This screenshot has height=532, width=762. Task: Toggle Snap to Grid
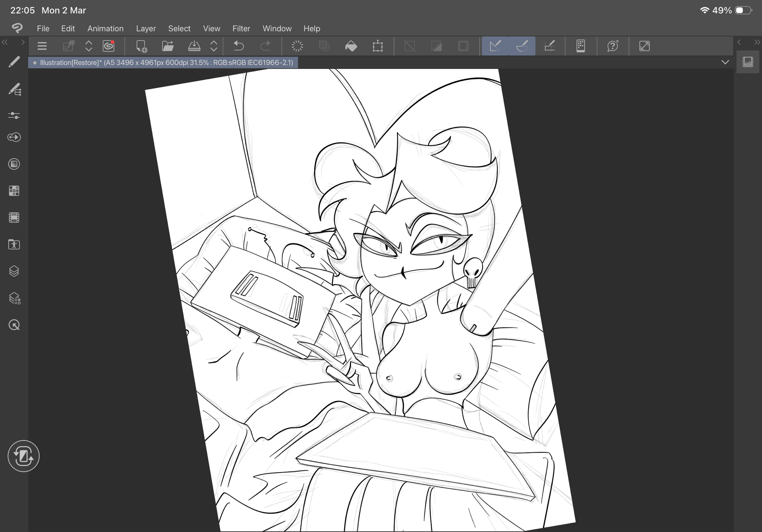(x=549, y=46)
